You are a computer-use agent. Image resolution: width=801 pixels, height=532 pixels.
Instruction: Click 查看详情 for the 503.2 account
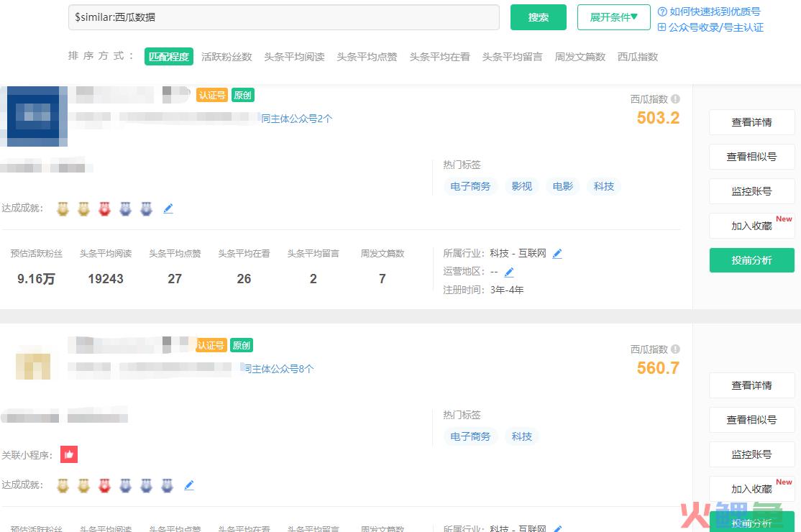tap(751, 122)
